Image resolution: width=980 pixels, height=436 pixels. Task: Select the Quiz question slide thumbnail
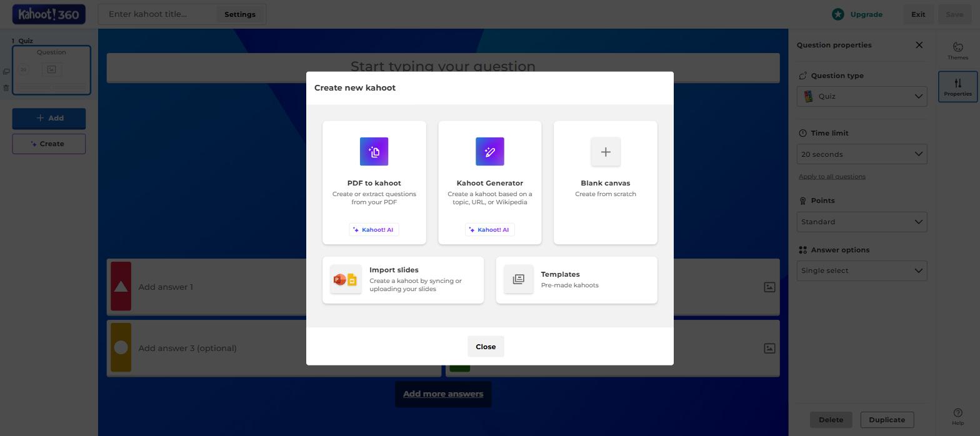(x=51, y=70)
